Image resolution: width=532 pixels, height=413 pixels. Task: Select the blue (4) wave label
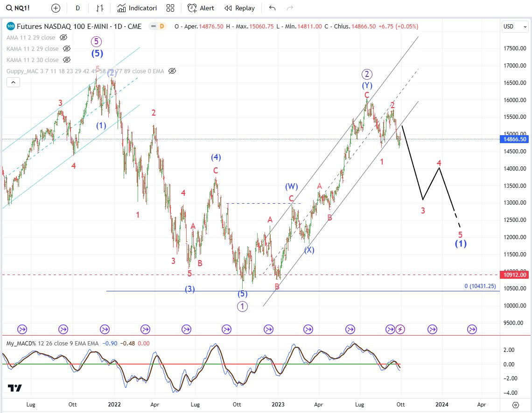(216, 157)
